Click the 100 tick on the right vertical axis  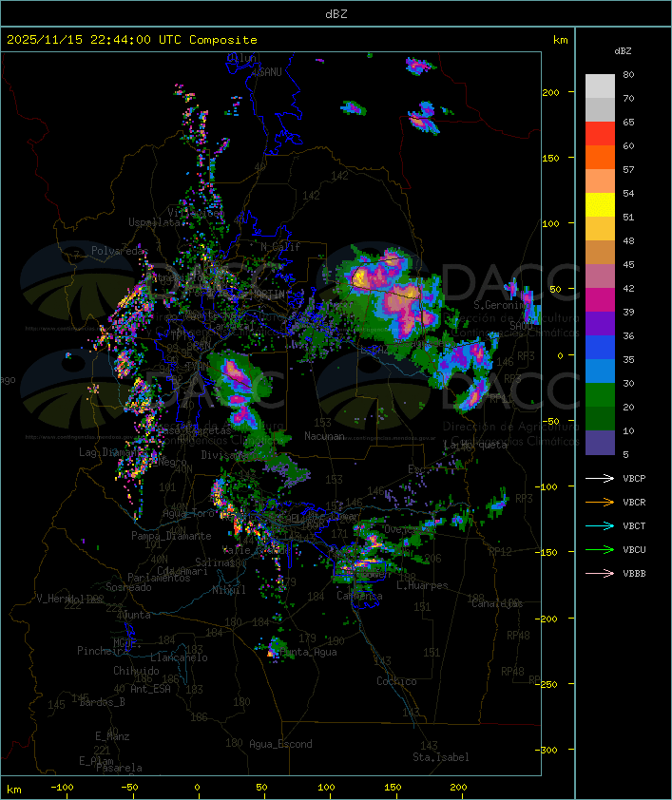tap(550, 223)
